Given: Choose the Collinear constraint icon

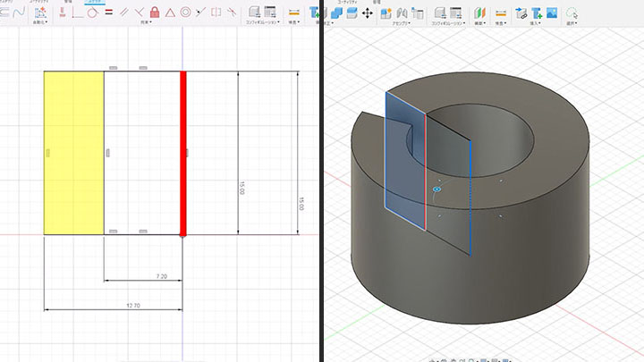Looking at the screenshot, I should [x=201, y=13].
